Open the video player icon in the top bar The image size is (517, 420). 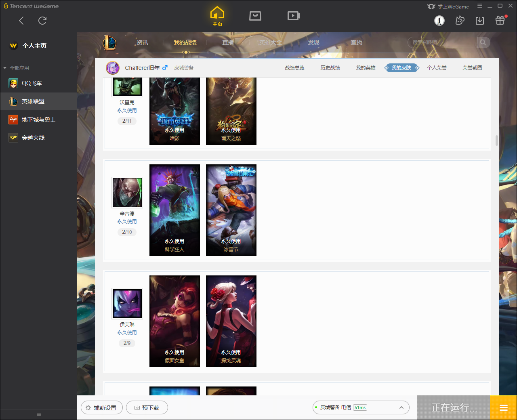294,16
